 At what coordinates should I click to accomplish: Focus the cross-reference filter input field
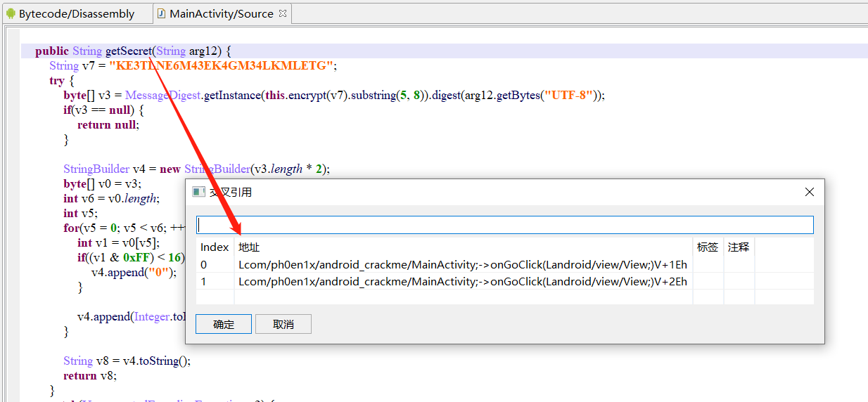click(504, 225)
